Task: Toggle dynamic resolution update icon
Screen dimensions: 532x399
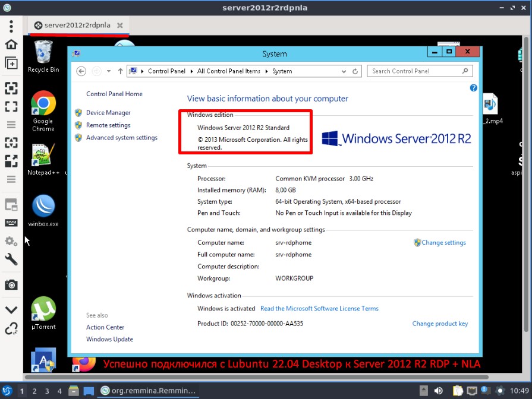Action: (11, 142)
